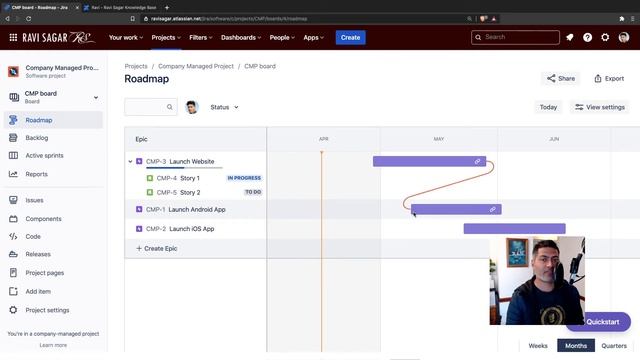Open the Dashboards menu

point(241,38)
